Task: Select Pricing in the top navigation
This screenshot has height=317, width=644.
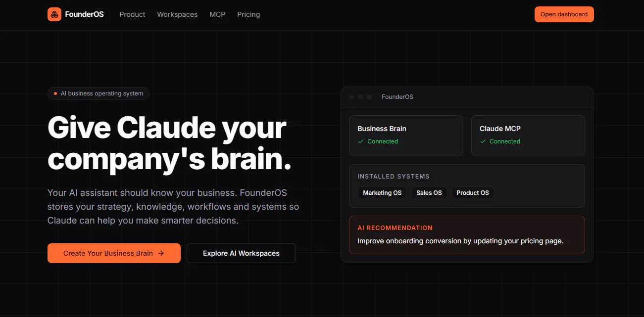Action: pyautogui.click(x=248, y=14)
